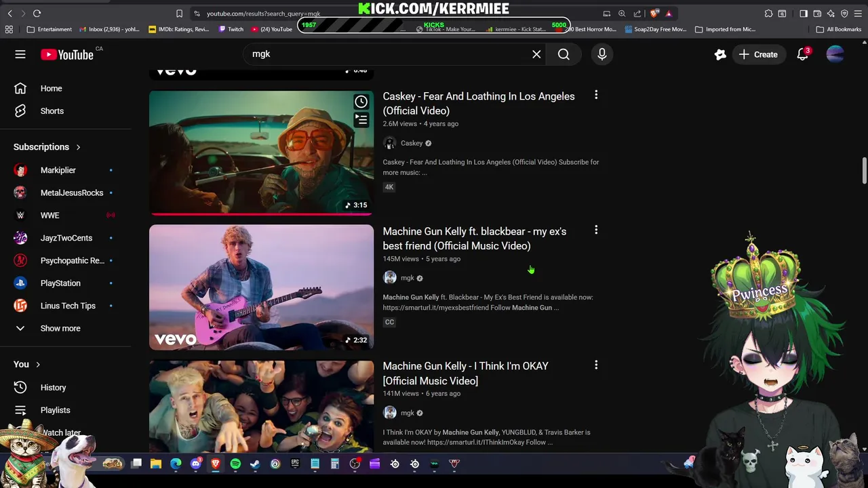Open Microsoft Edge from the taskbar
The height and width of the screenshot is (488, 868).
tap(176, 464)
